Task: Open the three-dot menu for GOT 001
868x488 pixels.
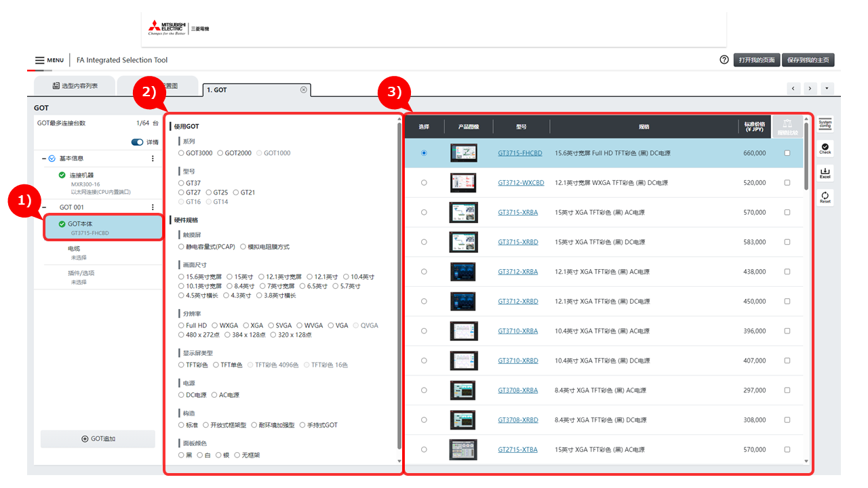Action: coord(153,207)
